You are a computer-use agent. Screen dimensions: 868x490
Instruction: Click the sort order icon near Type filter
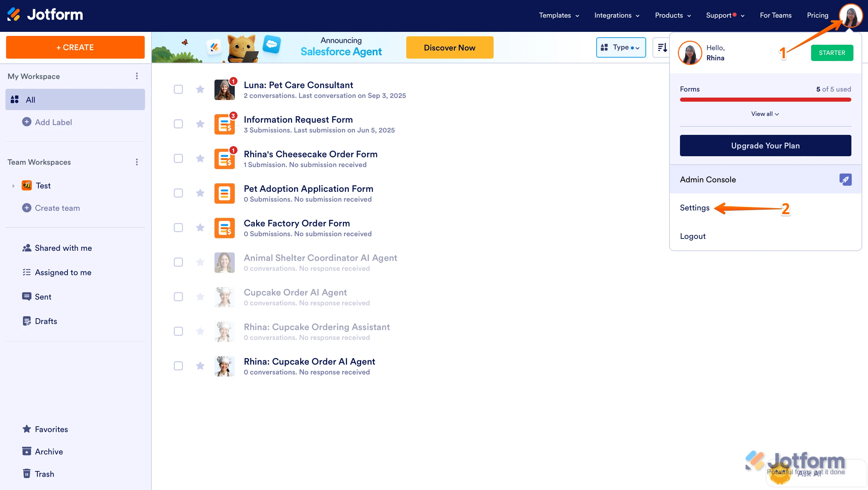pyautogui.click(x=662, y=47)
